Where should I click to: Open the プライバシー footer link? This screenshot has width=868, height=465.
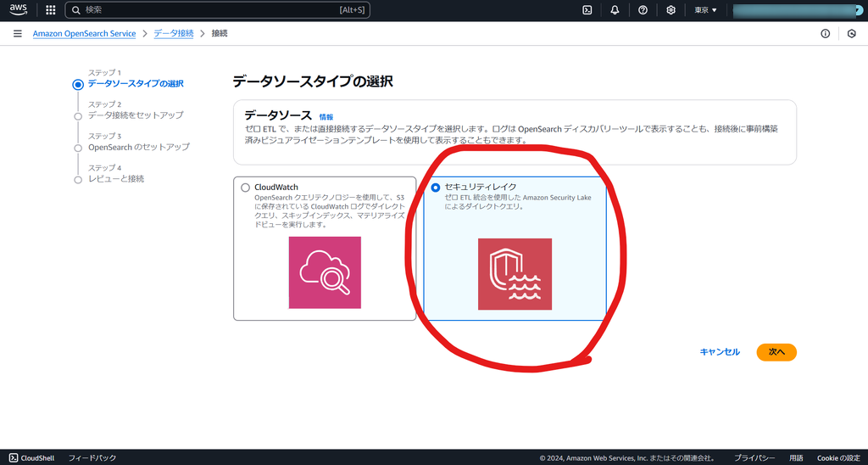point(754,458)
